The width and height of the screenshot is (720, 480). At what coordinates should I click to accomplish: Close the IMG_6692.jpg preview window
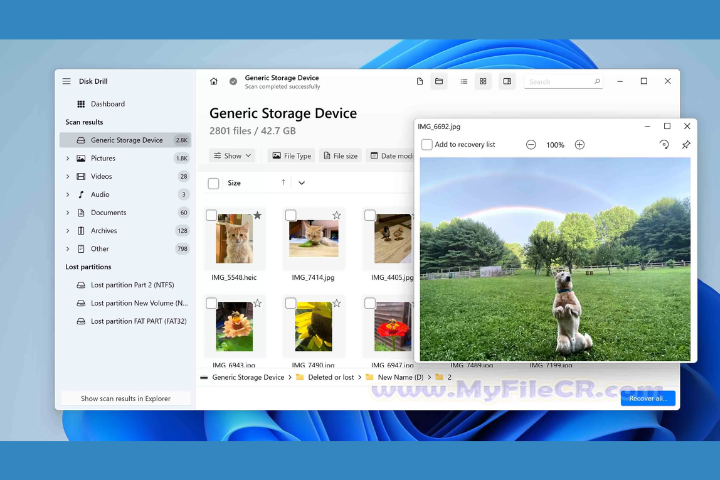687,126
